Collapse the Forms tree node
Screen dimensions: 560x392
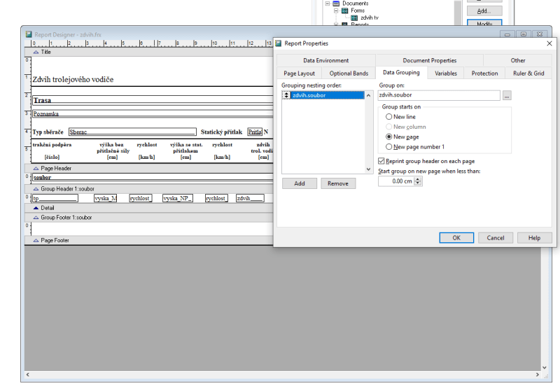(x=336, y=10)
